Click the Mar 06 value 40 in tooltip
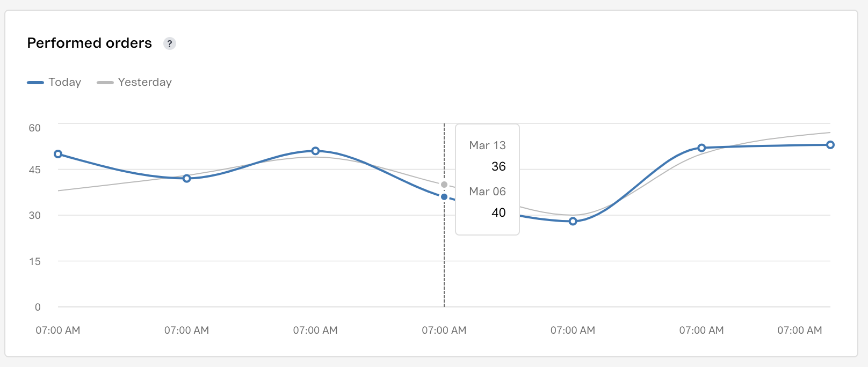Screen dimensions: 868x367 click(498, 212)
